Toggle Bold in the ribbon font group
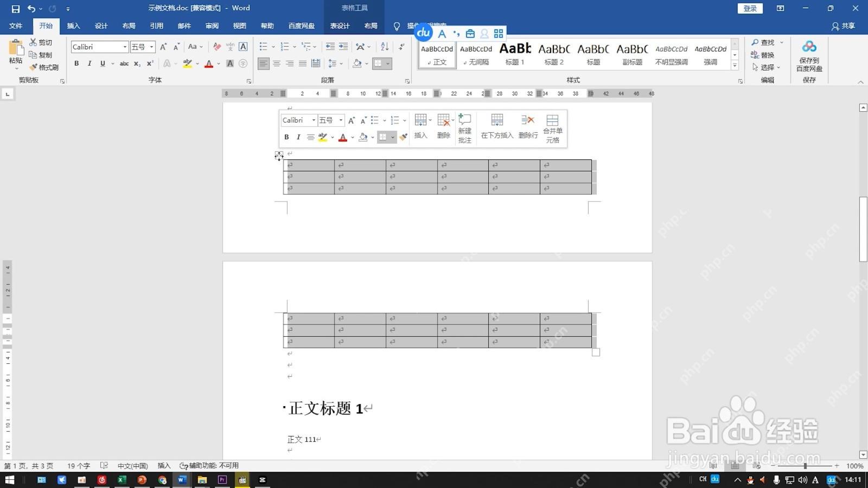The width and height of the screenshot is (868, 488). 76,63
